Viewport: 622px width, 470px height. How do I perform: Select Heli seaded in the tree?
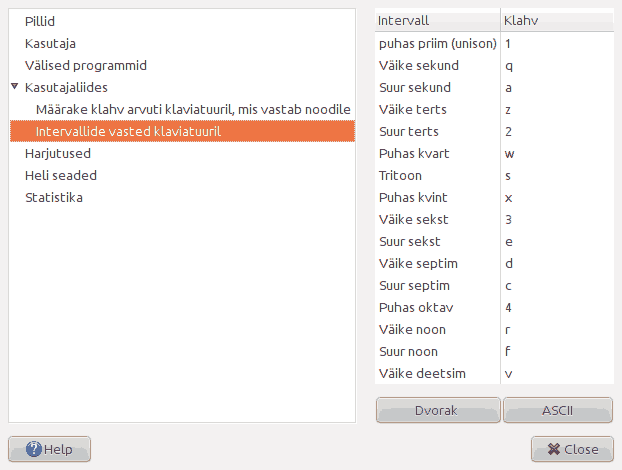61,175
